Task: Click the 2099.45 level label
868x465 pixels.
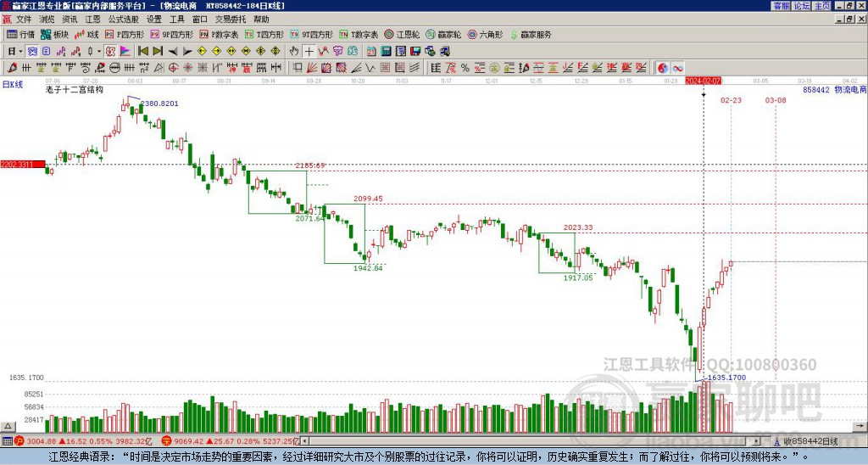Action: [x=368, y=199]
